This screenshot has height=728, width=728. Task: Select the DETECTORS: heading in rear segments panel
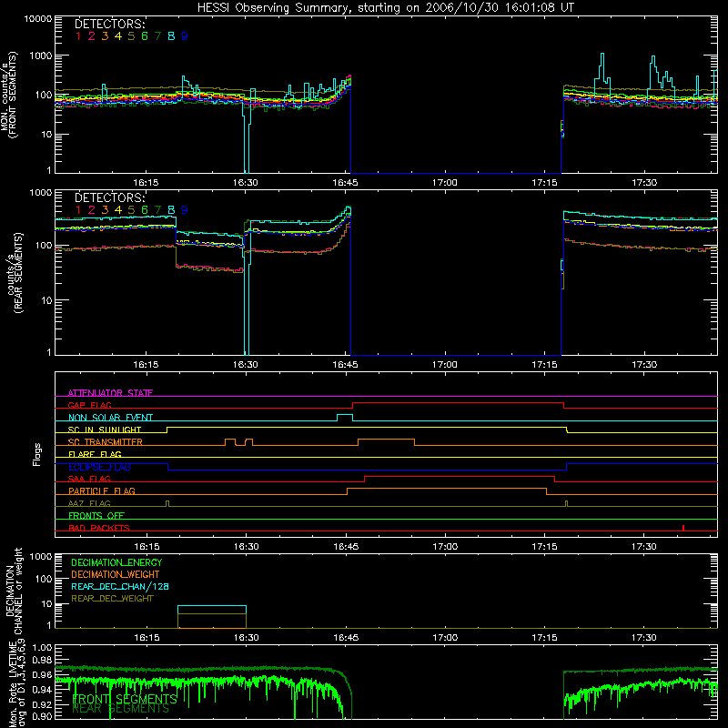point(109,197)
